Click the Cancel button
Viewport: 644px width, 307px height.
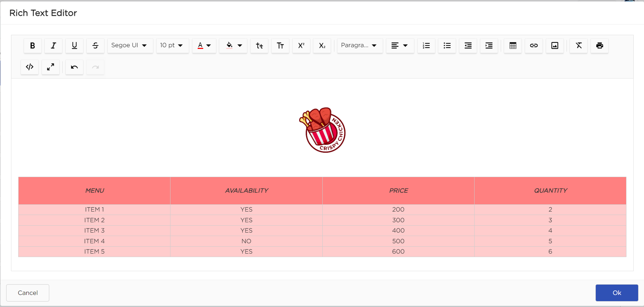pos(28,293)
